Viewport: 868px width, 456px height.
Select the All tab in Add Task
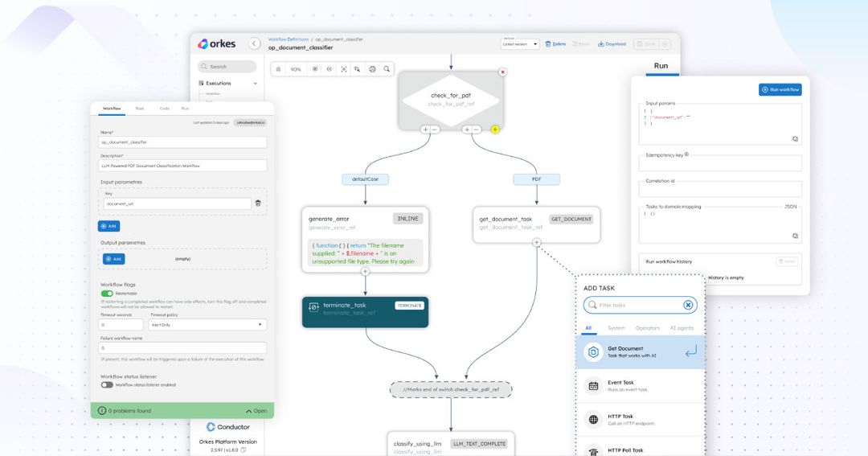pos(588,328)
